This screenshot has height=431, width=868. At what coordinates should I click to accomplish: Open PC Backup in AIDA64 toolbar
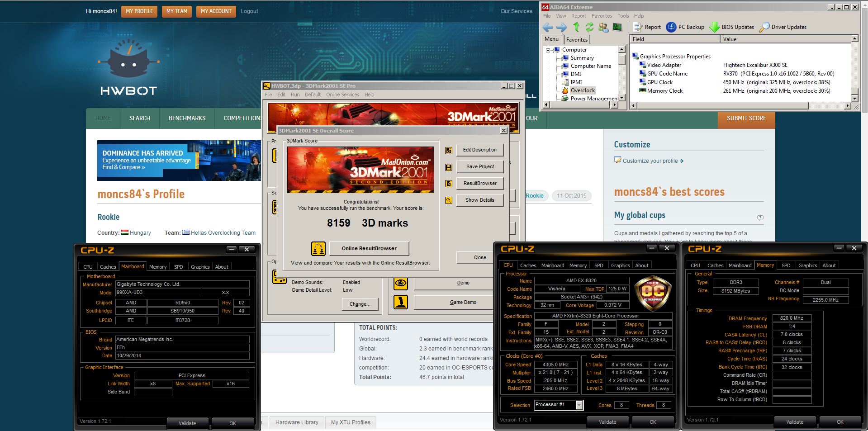coord(685,27)
